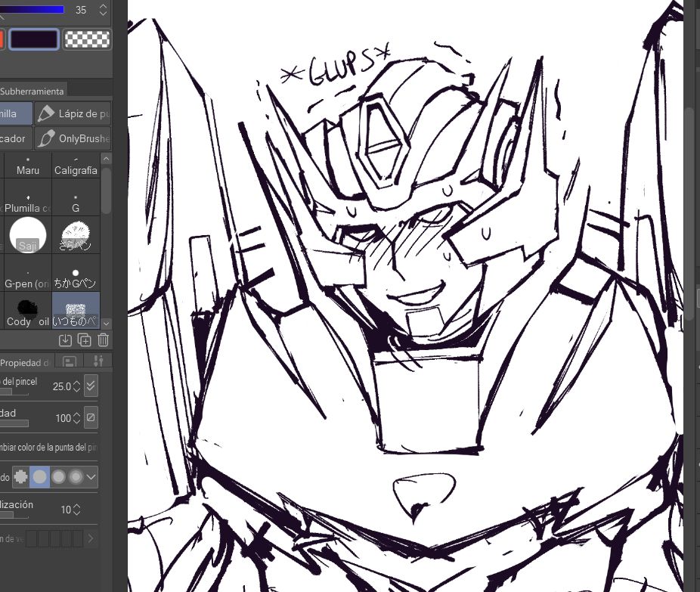Click the blue color channel slider

click(31, 9)
